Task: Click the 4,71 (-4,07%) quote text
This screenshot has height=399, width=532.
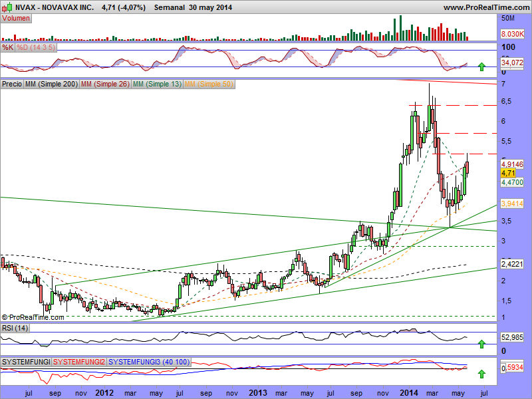Action: [x=124, y=7]
